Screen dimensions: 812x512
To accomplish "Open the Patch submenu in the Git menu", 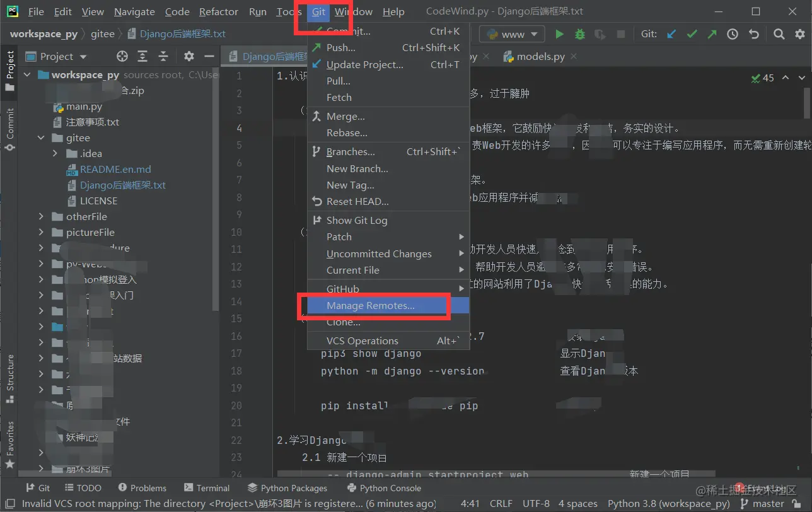I will pyautogui.click(x=388, y=236).
